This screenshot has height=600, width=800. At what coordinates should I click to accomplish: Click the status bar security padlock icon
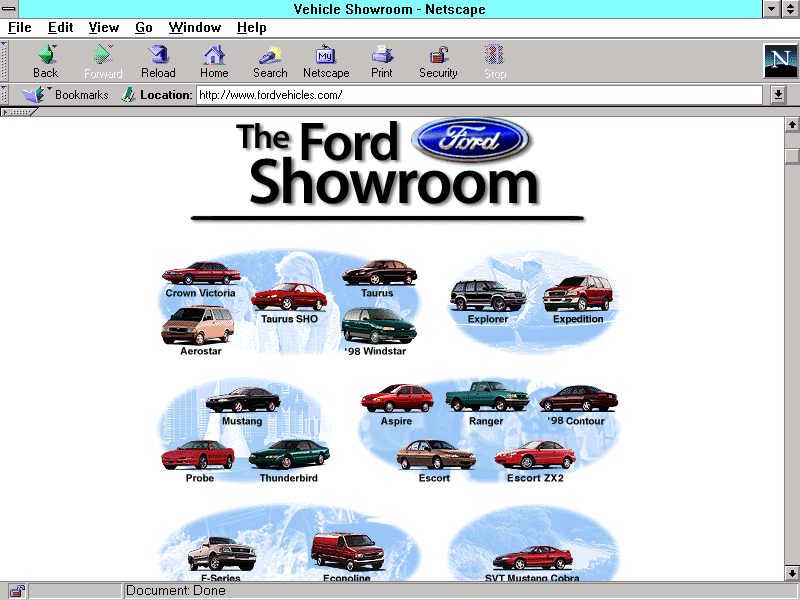[x=17, y=591]
